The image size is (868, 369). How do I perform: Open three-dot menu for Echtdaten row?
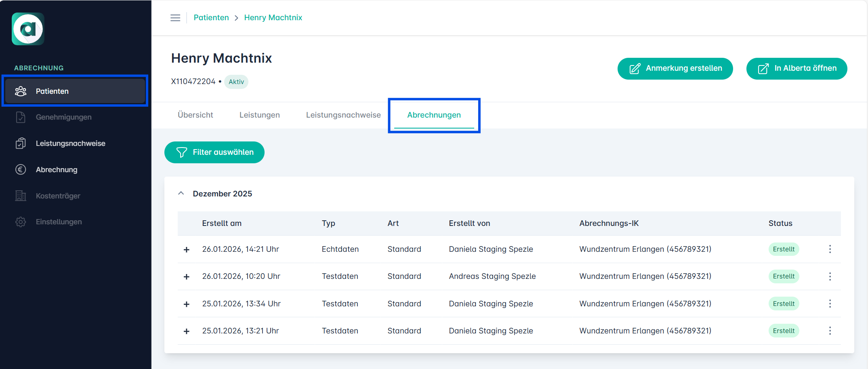[x=830, y=249]
